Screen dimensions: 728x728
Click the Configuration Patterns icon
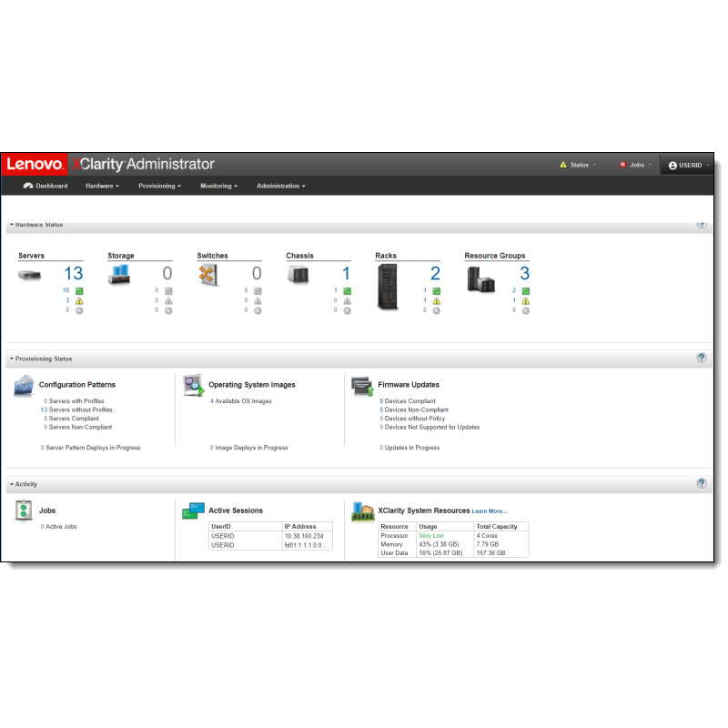[x=24, y=385]
